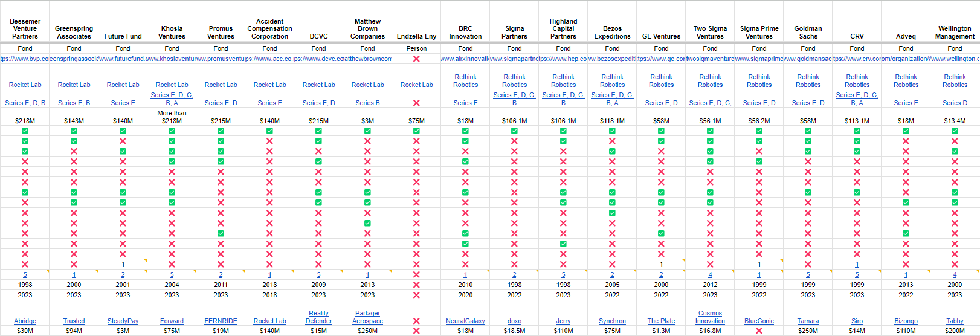This screenshot has width=980, height=336.
Task: Click red X in Endzella Eny's website row
Action: pos(416,59)
